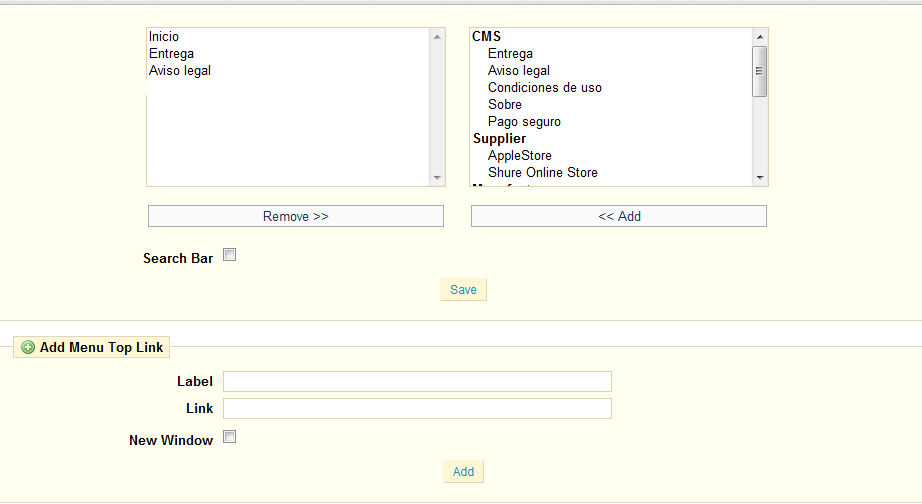The height and width of the screenshot is (504, 922).
Task: Select Aviso legal under CMS in right list
Action: pyautogui.click(x=519, y=71)
